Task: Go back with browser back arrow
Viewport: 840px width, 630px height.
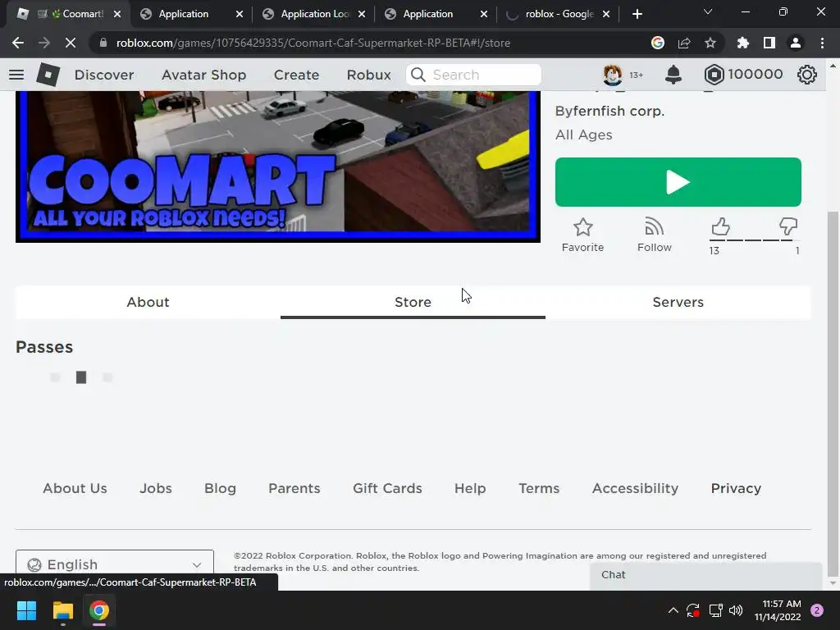Action: [x=18, y=43]
